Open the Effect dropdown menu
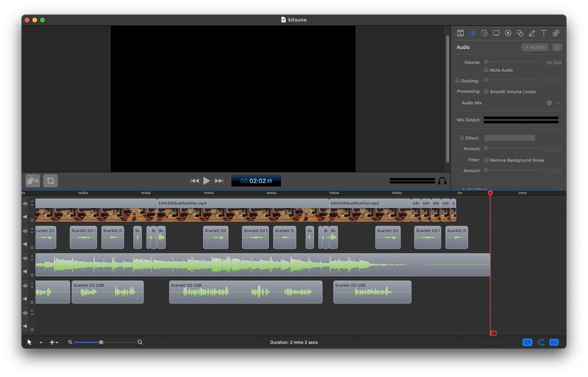588x377 pixels. click(509, 138)
